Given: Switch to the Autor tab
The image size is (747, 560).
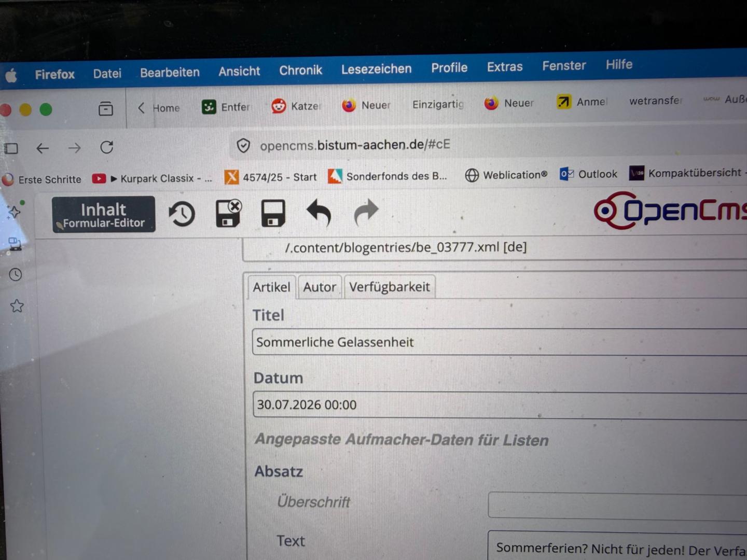Looking at the screenshot, I should [320, 287].
